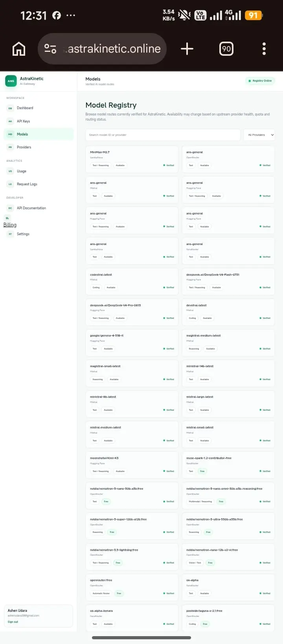
Task: Click the Sign out link
Action: (13, 622)
